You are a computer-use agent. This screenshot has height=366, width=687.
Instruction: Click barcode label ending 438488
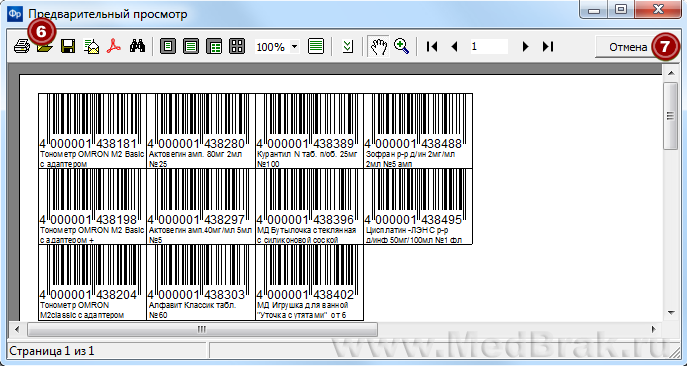[418, 131]
